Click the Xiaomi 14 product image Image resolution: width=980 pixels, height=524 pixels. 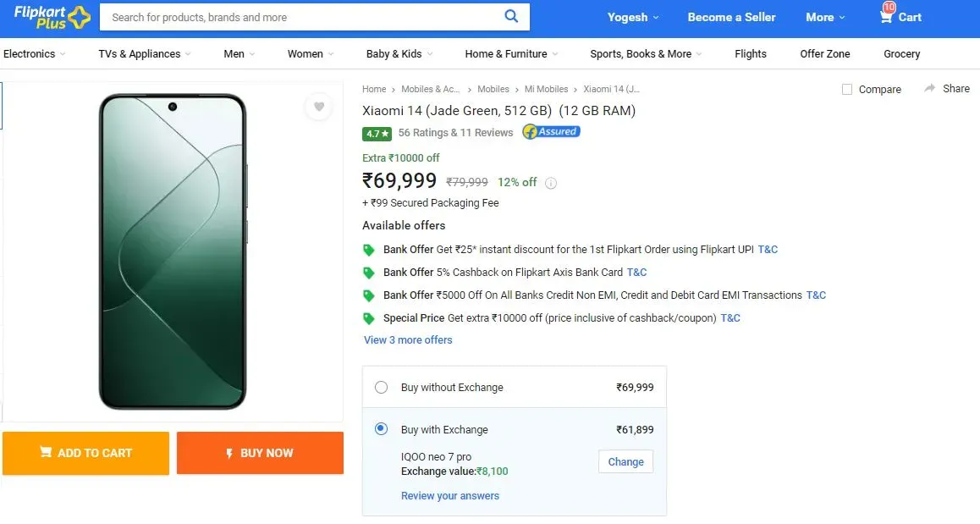pyautogui.click(x=173, y=251)
